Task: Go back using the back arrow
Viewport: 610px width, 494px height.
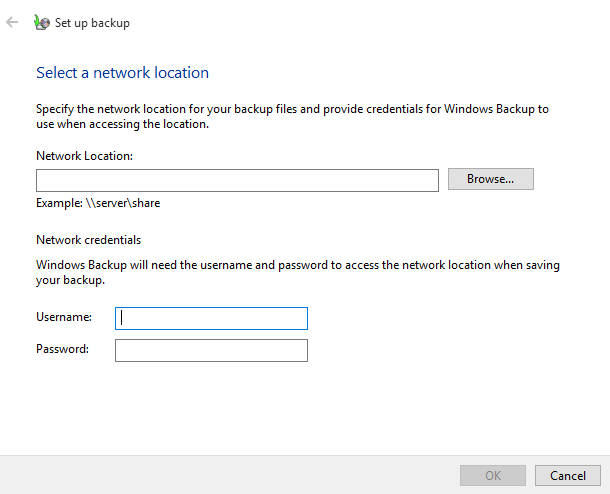Action: coord(12,23)
